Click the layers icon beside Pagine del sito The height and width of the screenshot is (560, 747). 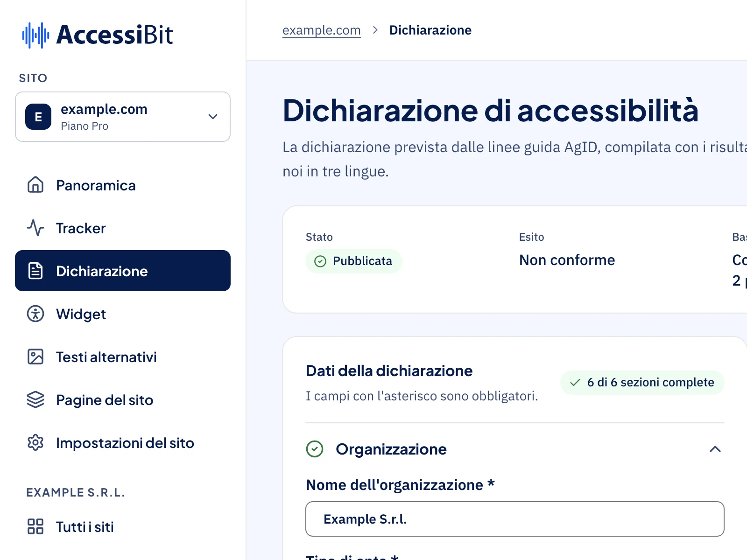tap(35, 399)
